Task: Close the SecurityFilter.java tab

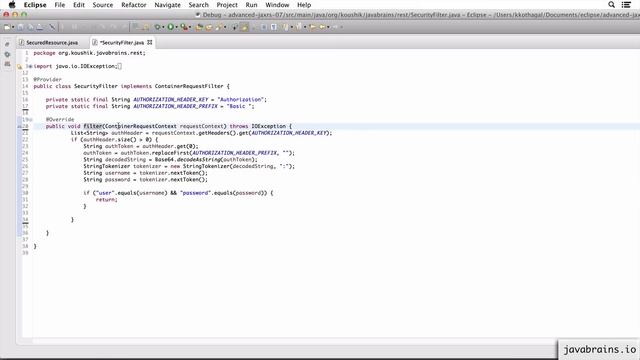Action: point(150,42)
